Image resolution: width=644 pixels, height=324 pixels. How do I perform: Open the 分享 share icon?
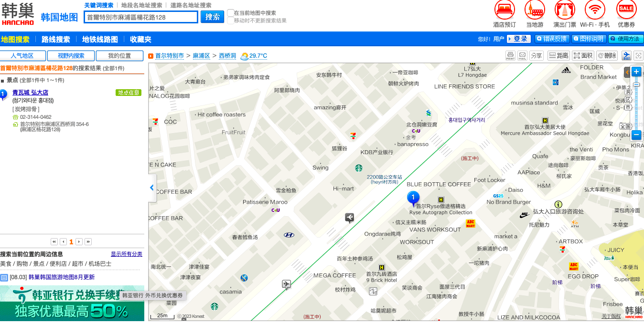[x=536, y=55]
